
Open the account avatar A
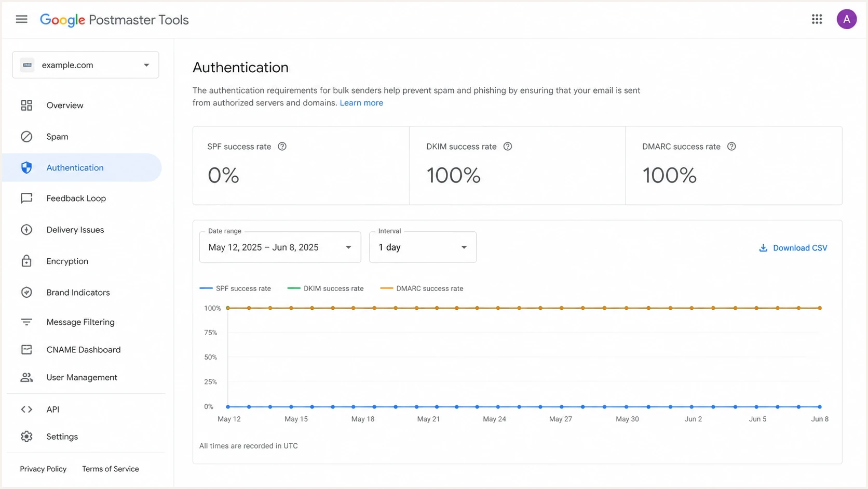tap(846, 19)
